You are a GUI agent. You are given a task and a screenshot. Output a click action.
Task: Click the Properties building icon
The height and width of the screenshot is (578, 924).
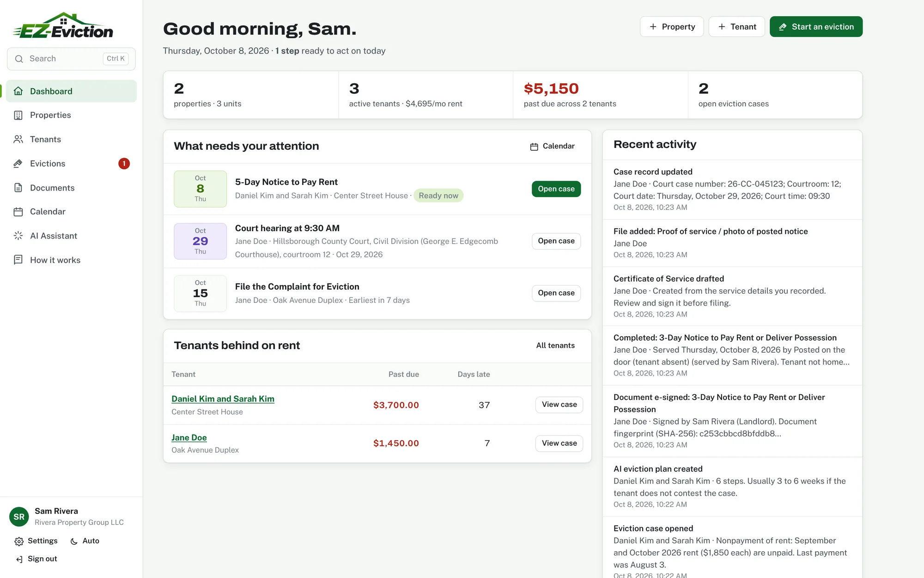click(18, 115)
